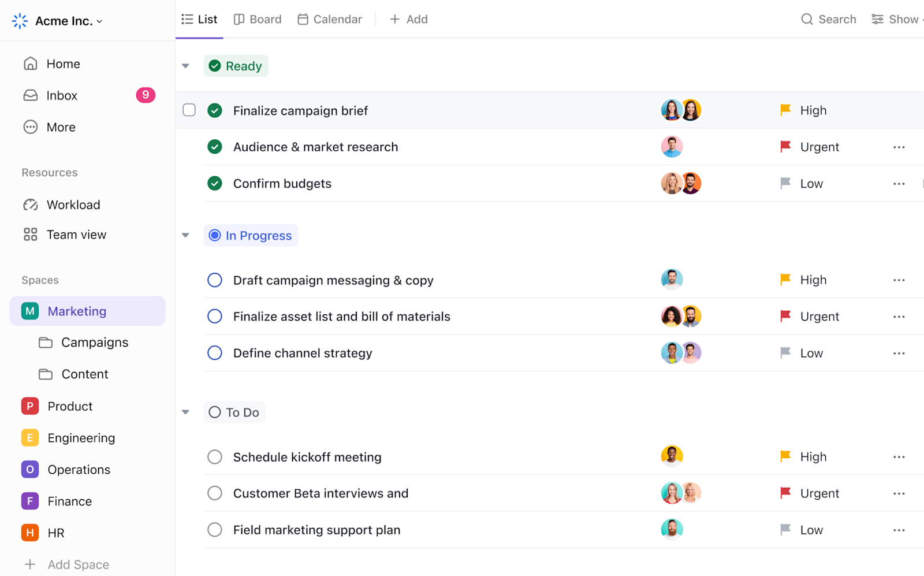Open the Inbox icon in sidebar

click(x=30, y=95)
